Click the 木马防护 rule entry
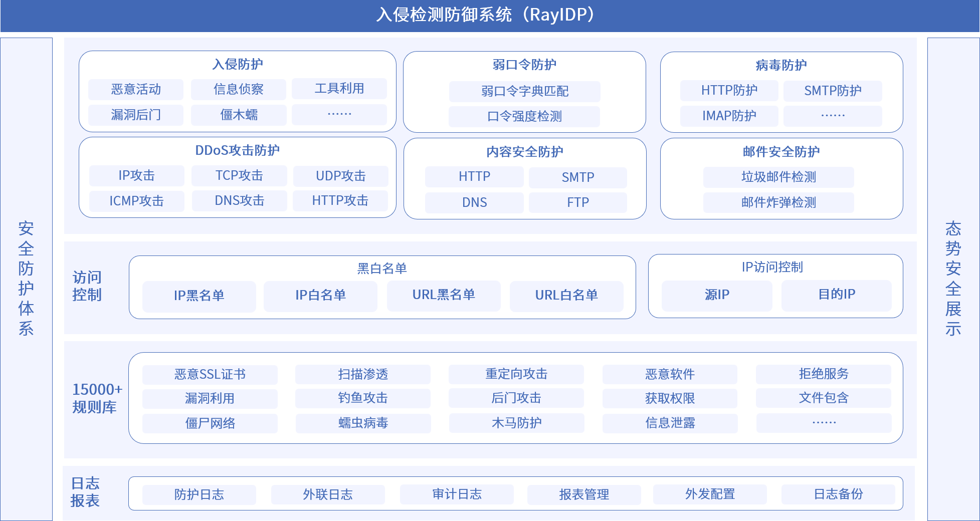Image resolution: width=980 pixels, height=521 pixels. click(x=516, y=423)
